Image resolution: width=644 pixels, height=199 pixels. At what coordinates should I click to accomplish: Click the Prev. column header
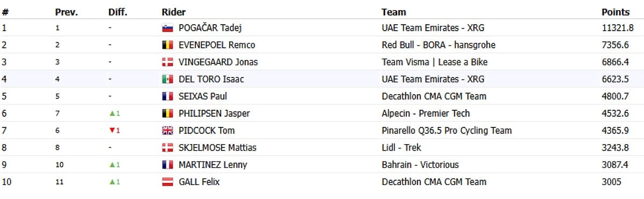(67, 12)
